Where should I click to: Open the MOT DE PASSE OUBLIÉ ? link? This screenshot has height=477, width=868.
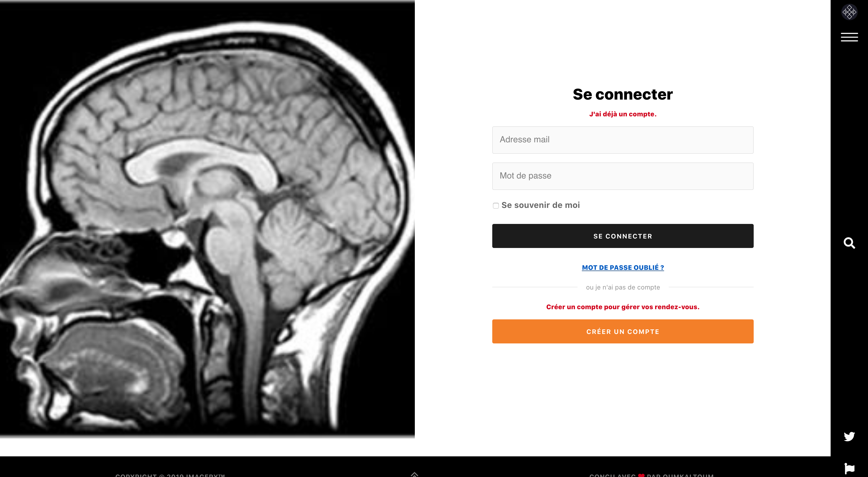pyautogui.click(x=623, y=268)
